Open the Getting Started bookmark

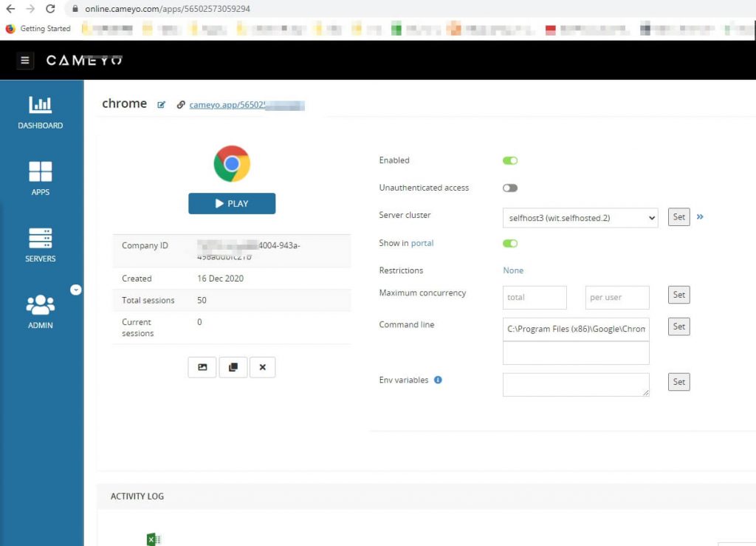pos(38,29)
